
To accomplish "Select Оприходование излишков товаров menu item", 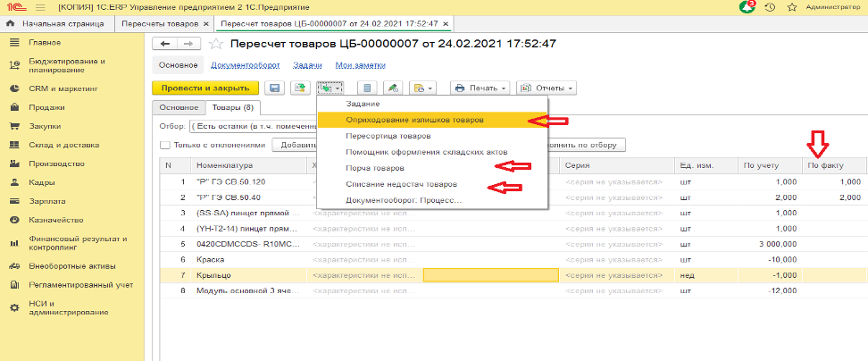I will point(432,120).
